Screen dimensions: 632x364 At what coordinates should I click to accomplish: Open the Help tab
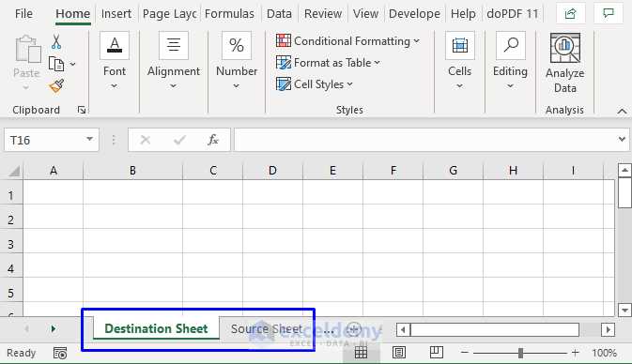[463, 14]
